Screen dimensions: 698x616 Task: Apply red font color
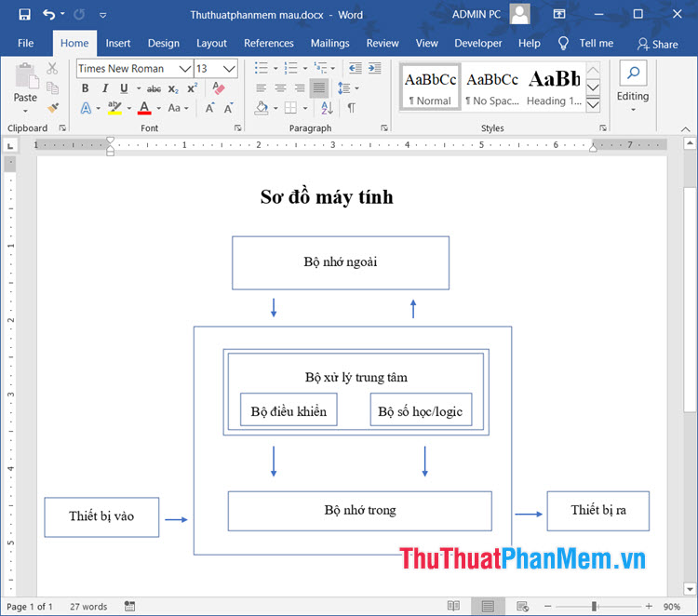point(144,108)
